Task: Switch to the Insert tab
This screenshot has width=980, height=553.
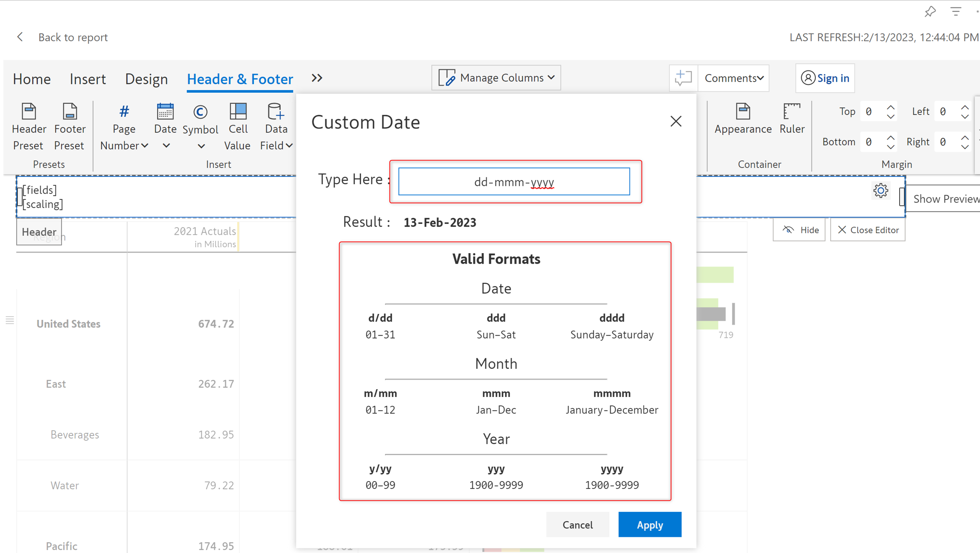Action: (88, 79)
